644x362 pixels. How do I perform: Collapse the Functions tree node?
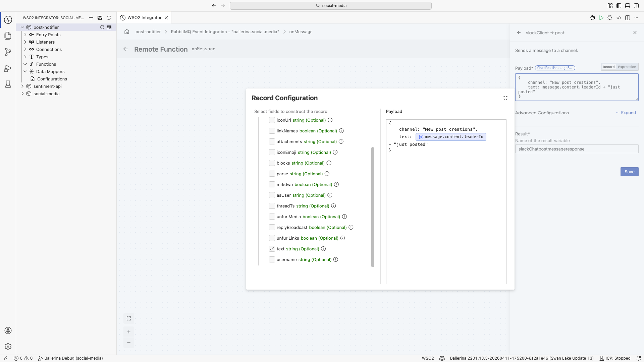pyautogui.click(x=25, y=64)
